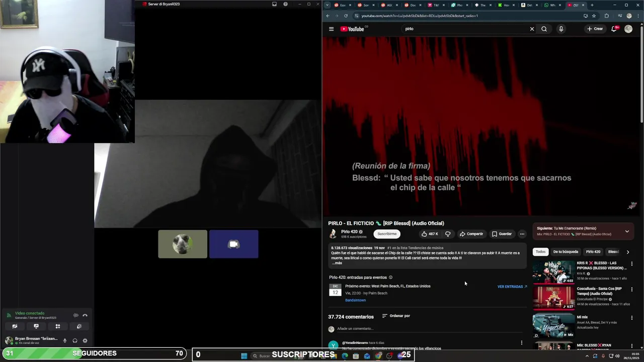Select the 'Blessd' filter chip

point(613,251)
